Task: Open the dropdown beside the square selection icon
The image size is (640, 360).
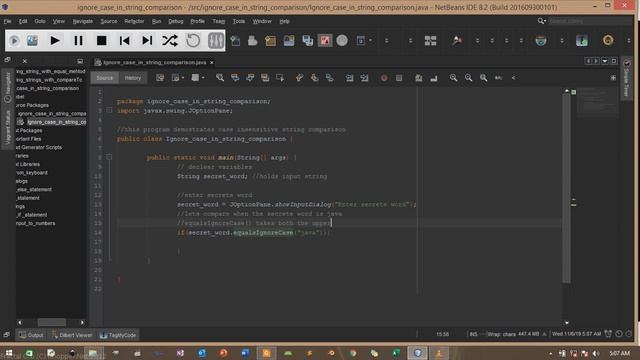Action: coord(203,78)
